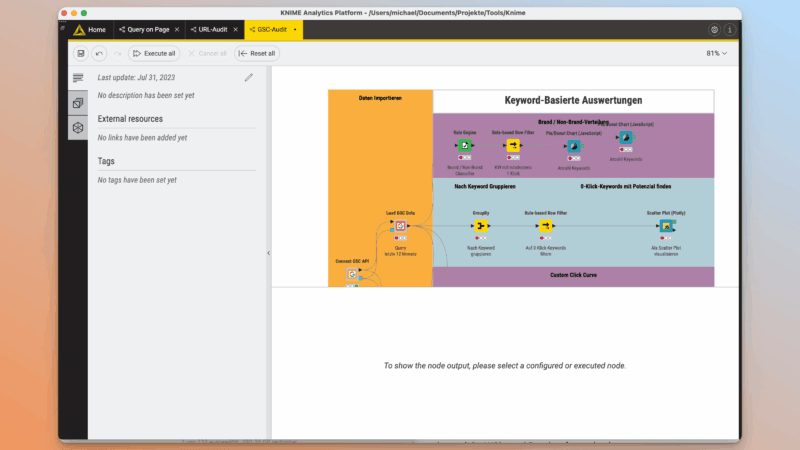800x450 pixels.
Task: Open the info icon at top right
Action: (730, 30)
